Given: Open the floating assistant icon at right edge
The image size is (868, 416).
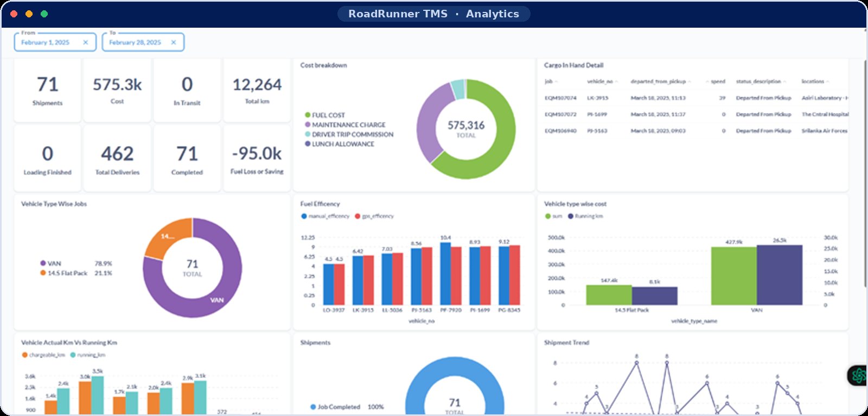Looking at the screenshot, I should coord(858,375).
